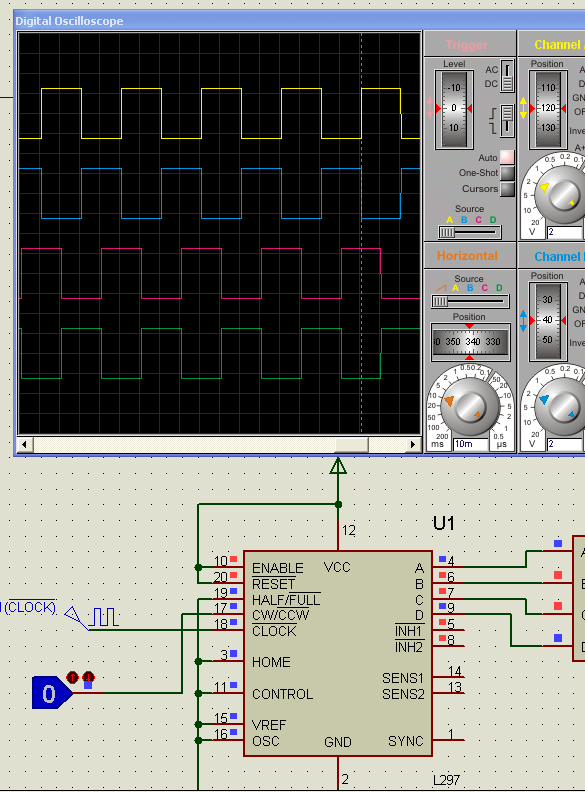585x792 pixels.
Task: Adjust the Channel B Position thumbwheel
Action: (548, 321)
